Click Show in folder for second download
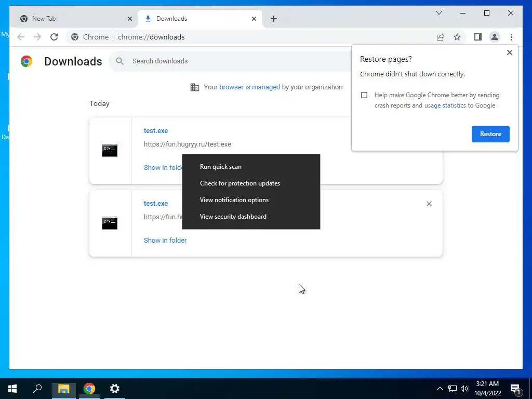This screenshot has height=399, width=532. coord(165,240)
